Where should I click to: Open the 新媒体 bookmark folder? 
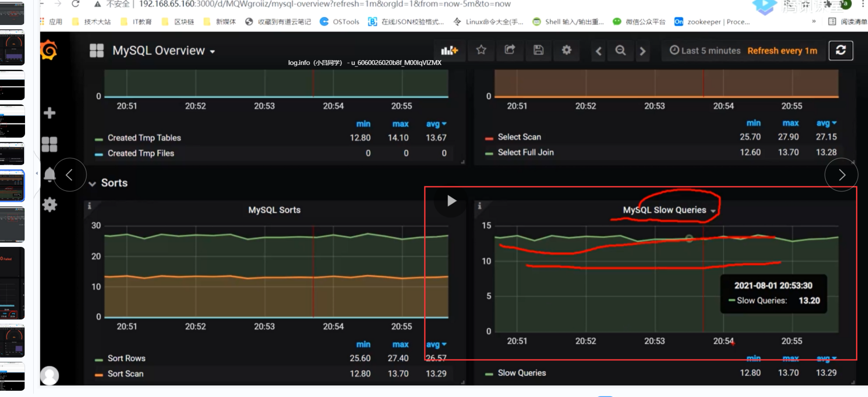220,22
